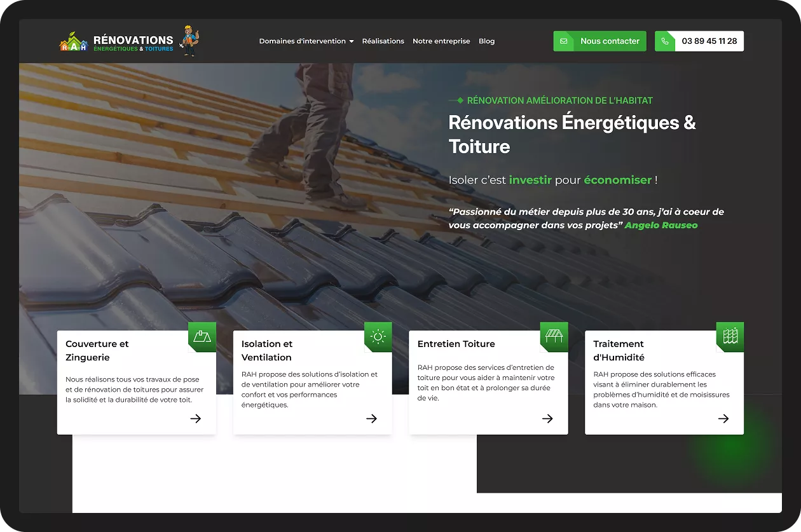Open the Couverture et Zinguerie card title
Viewport: 801px width, 532px height.
coord(97,351)
